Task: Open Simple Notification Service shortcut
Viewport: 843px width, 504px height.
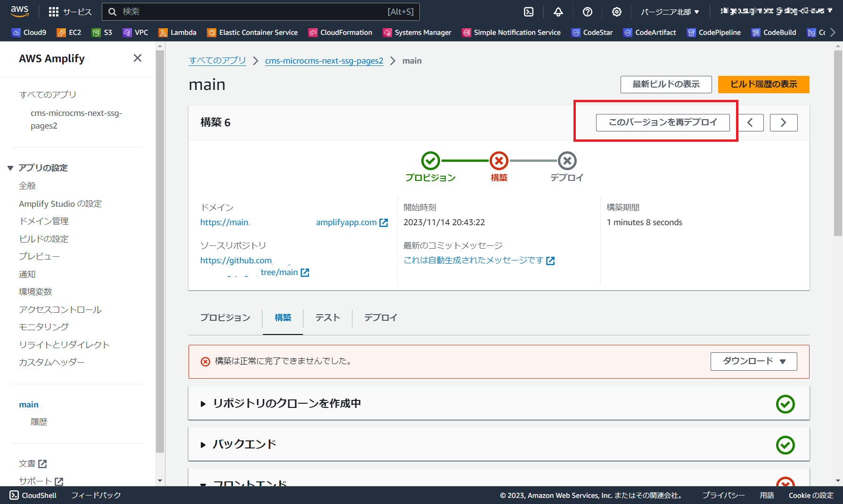Action: [x=512, y=33]
